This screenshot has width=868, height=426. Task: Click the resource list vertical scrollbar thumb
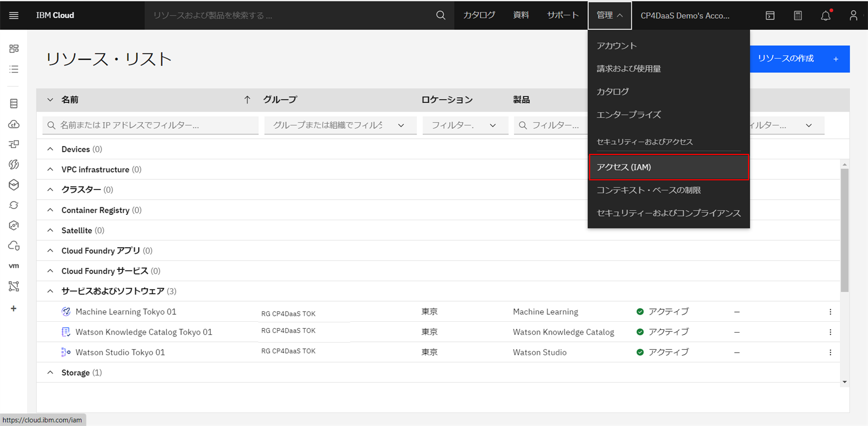point(844,230)
